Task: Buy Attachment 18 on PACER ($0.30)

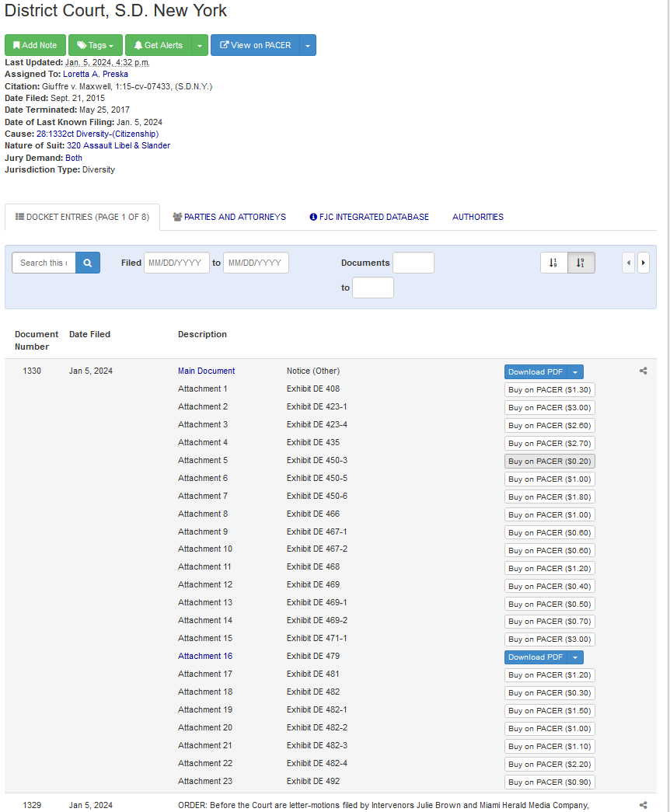Action: [x=550, y=693]
